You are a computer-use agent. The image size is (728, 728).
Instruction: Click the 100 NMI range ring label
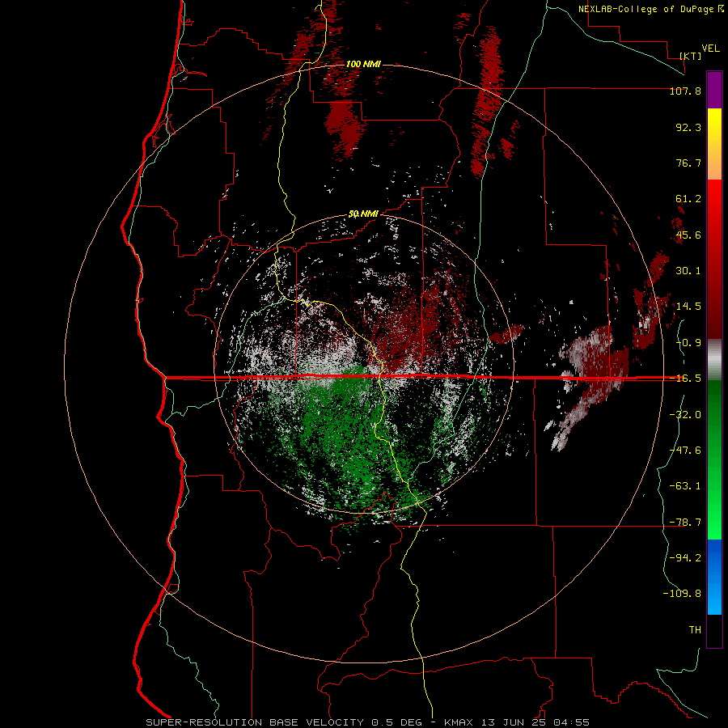click(363, 64)
